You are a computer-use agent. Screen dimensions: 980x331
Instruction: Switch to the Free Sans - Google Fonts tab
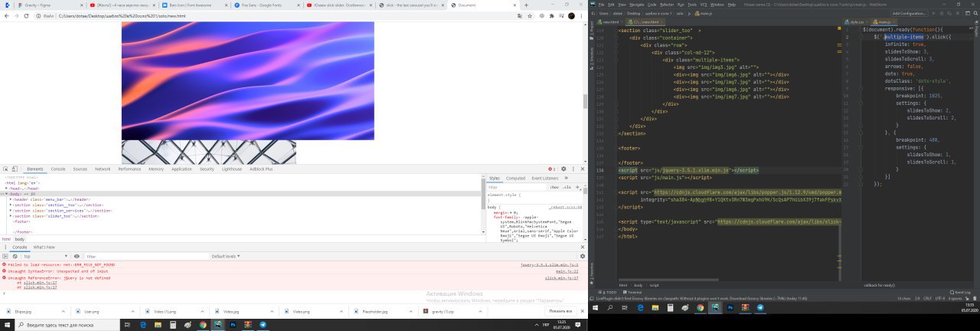[x=265, y=5]
